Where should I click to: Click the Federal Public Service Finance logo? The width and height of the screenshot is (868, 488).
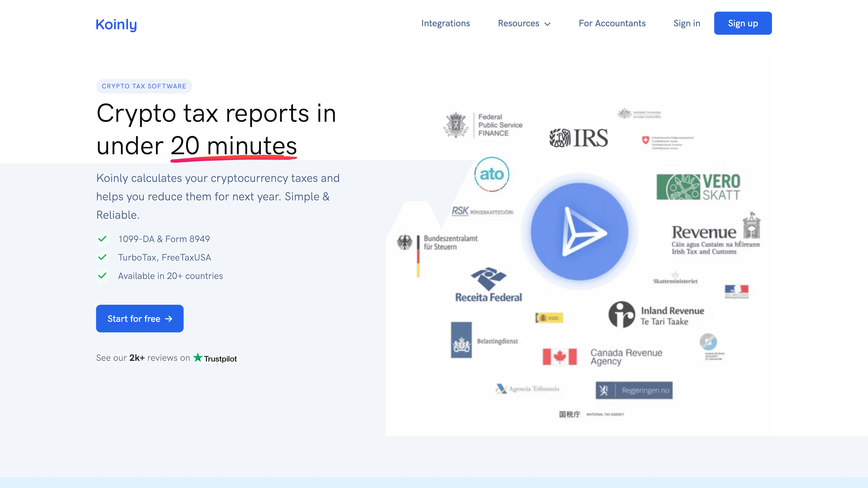[483, 125]
